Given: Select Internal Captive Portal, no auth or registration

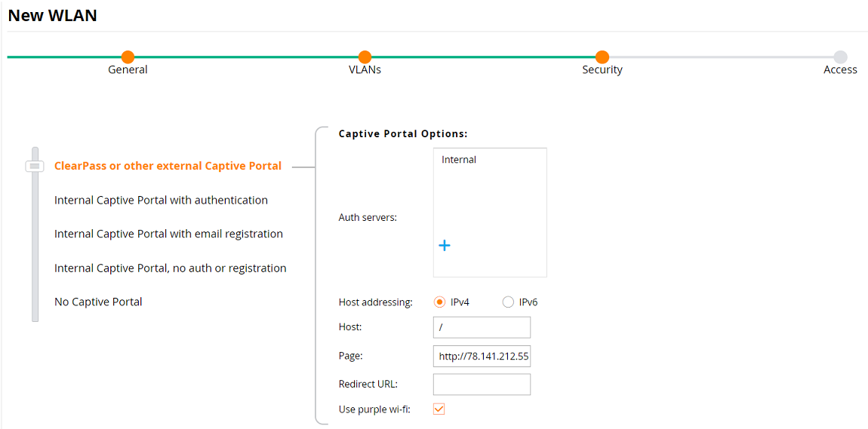Looking at the screenshot, I should (170, 268).
